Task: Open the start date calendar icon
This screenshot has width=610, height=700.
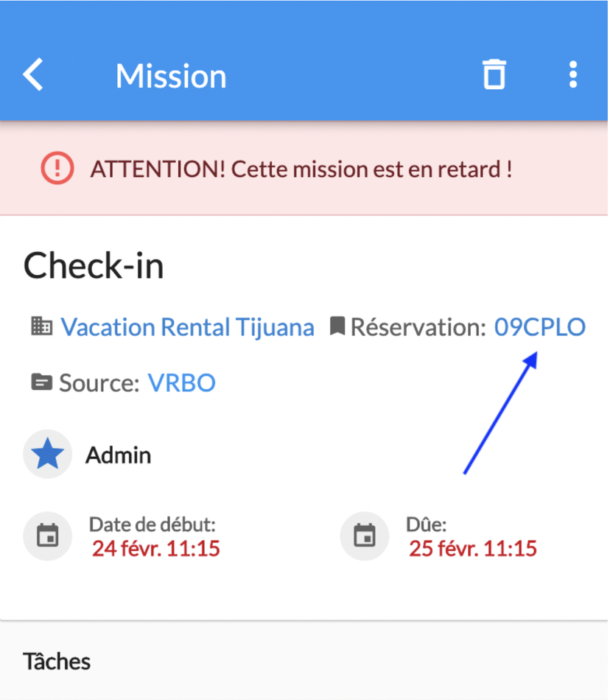Action: click(x=47, y=536)
